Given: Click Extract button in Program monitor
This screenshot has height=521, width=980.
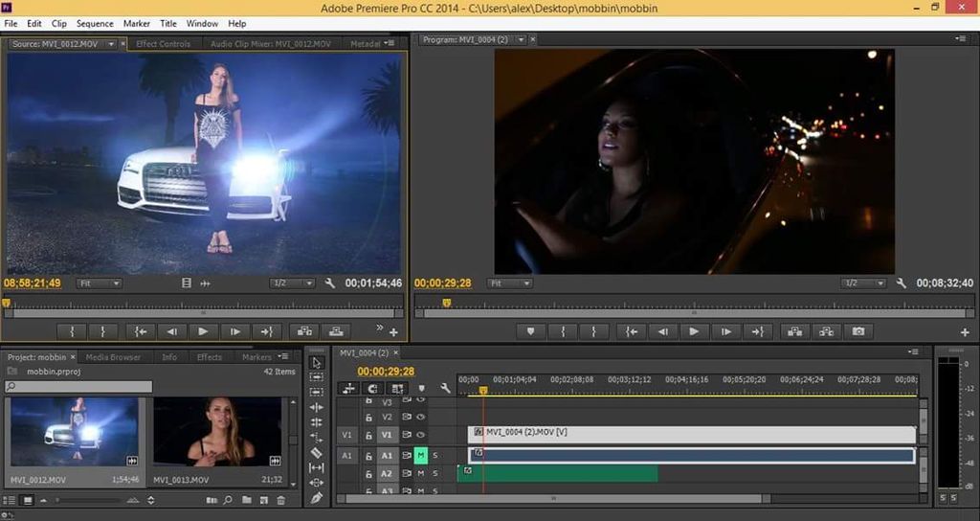Looking at the screenshot, I should (826, 331).
